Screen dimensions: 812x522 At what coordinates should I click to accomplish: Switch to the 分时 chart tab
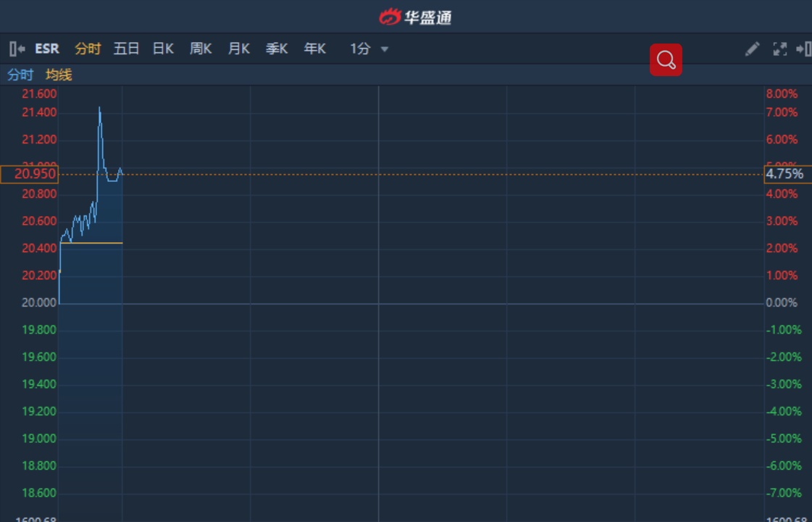point(88,49)
